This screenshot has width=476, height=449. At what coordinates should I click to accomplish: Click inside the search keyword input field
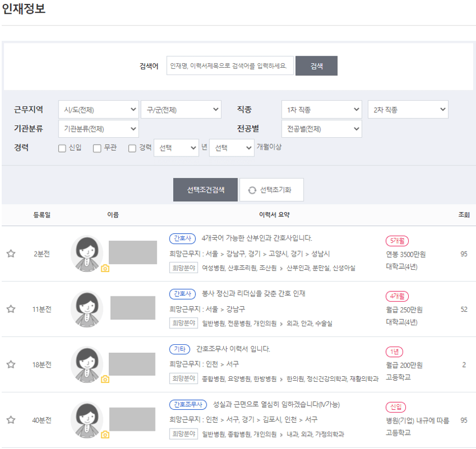(230, 65)
